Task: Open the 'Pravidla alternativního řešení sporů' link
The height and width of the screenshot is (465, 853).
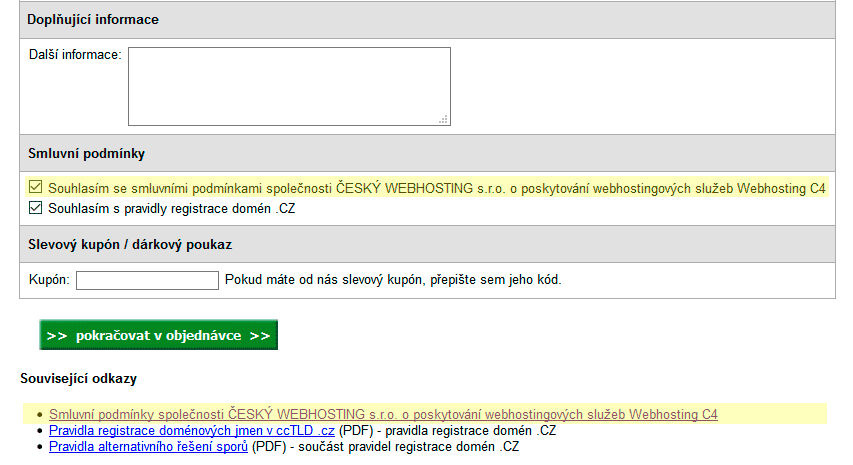Action: pyautogui.click(x=148, y=447)
